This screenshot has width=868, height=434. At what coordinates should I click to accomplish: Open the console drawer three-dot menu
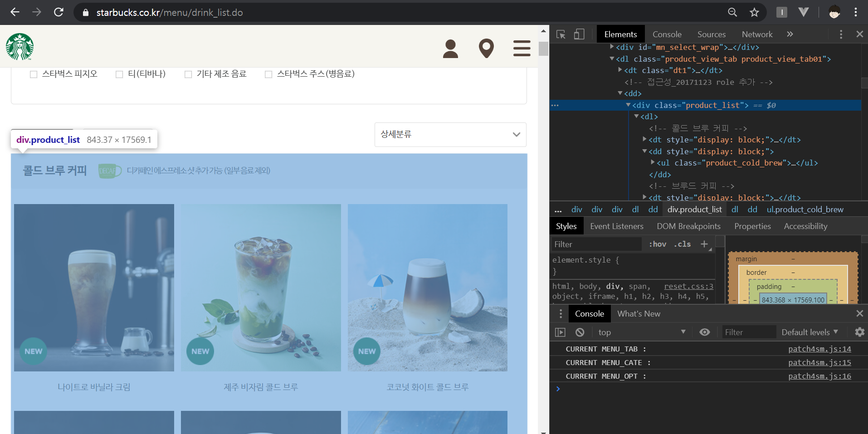pos(561,313)
